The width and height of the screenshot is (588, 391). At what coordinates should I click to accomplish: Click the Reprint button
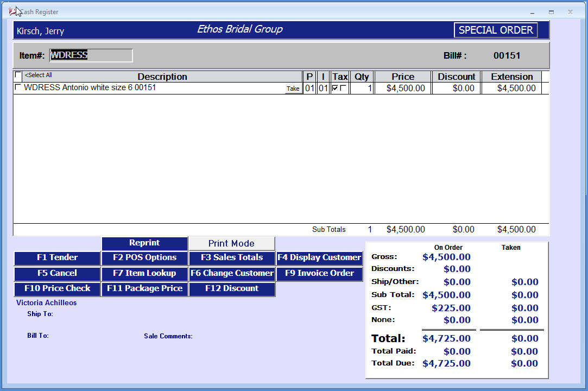point(144,243)
